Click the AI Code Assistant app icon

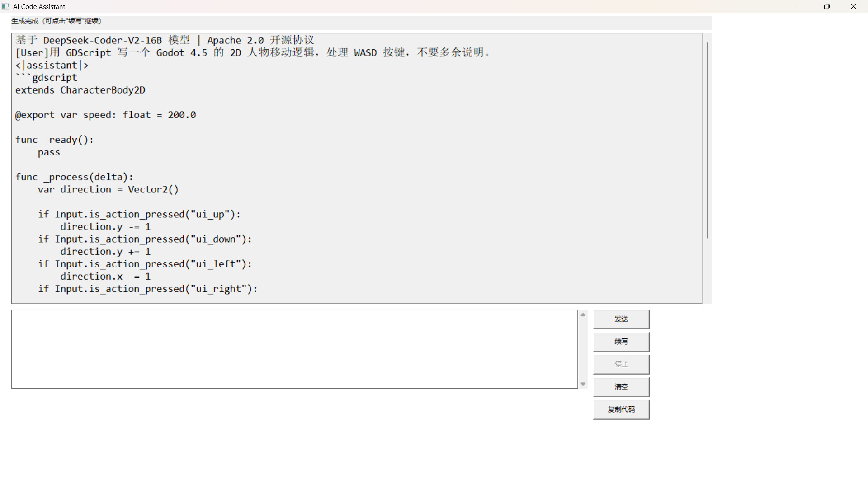(x=5, y=6)
